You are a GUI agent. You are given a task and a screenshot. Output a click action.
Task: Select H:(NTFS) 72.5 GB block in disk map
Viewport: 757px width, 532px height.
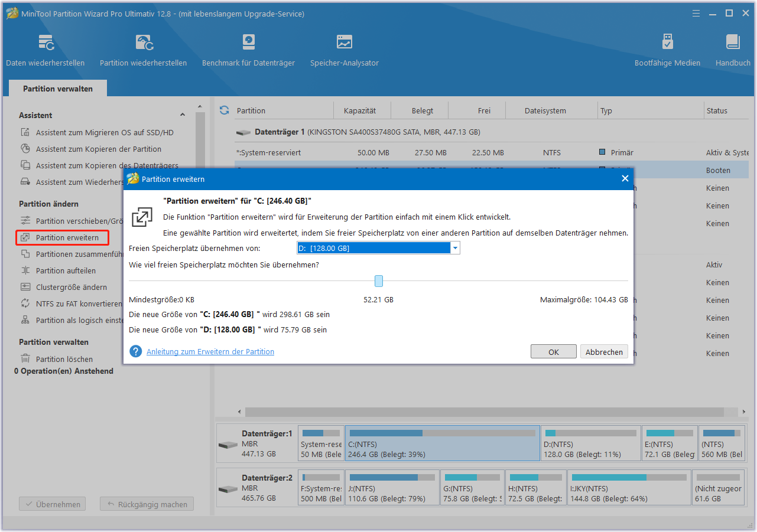535,488
